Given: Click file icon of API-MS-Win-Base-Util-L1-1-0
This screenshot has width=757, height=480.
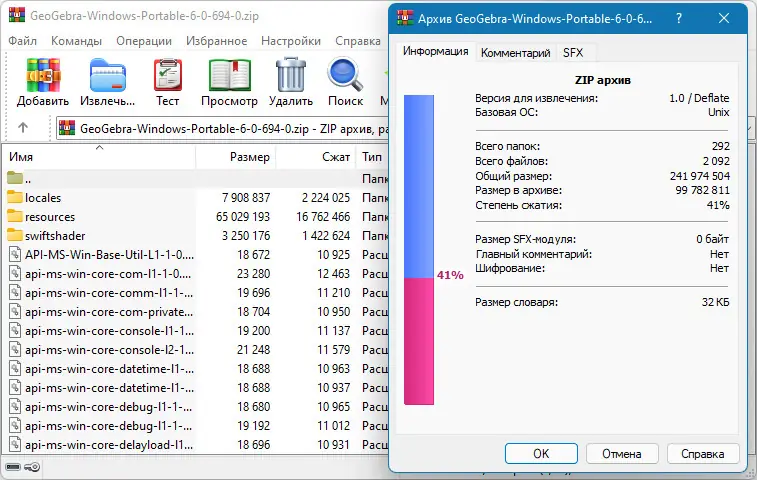Looking at the screenshot, I should click(x=15, y=254).
